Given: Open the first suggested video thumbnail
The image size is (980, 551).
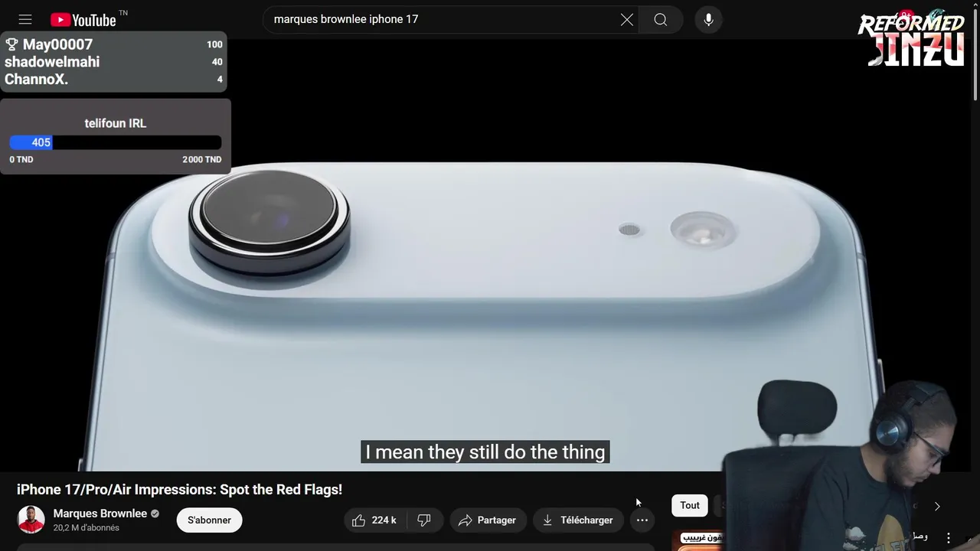Looking at the screenshot, I should click(698, 540).
